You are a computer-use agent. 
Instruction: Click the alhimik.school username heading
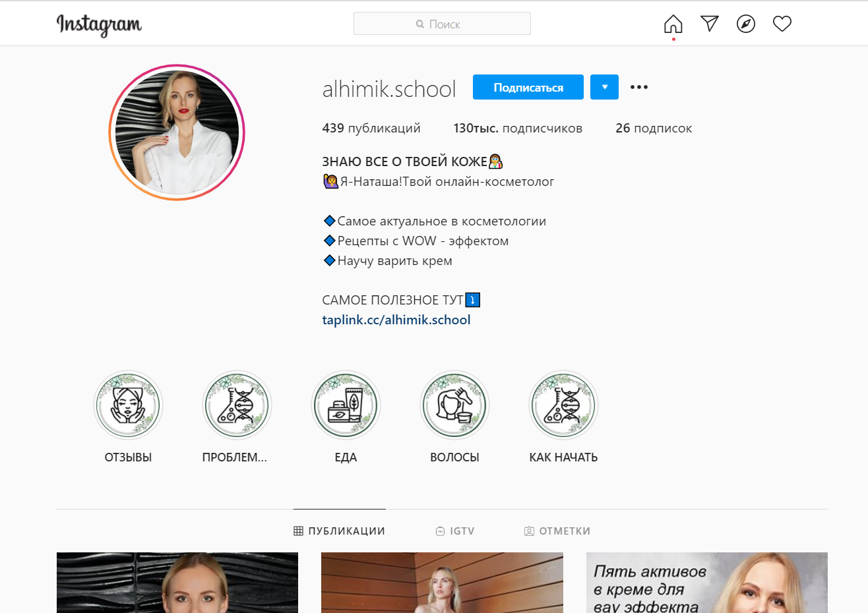(389, 88)
